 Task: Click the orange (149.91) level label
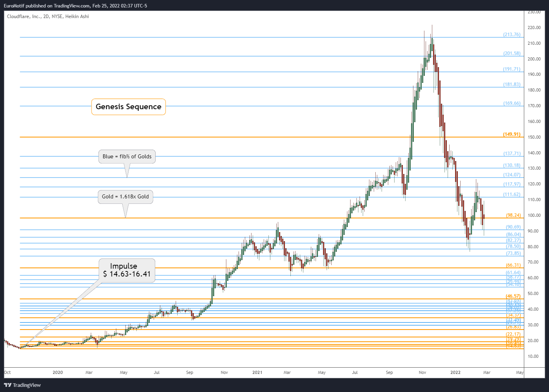512,134
